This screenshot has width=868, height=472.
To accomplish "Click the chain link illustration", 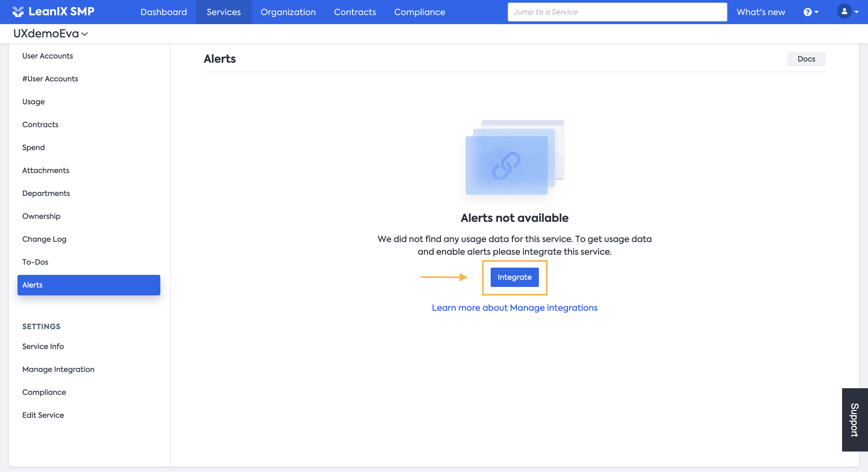I will click(506, 165).
